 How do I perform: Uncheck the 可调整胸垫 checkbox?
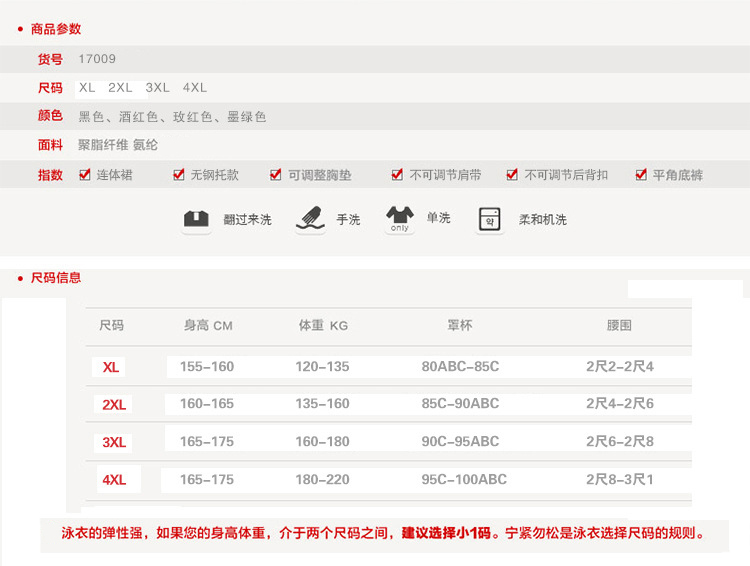coord(276,175)
